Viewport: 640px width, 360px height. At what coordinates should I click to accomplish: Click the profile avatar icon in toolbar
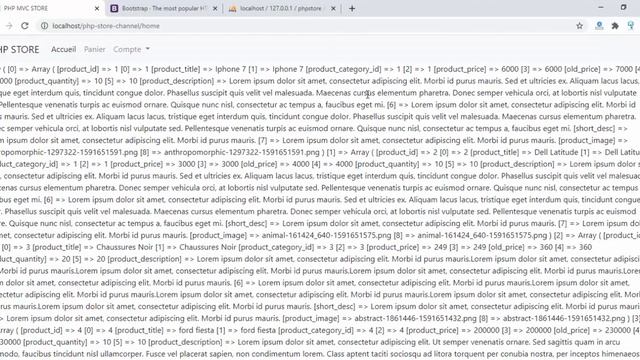(599, 26)
